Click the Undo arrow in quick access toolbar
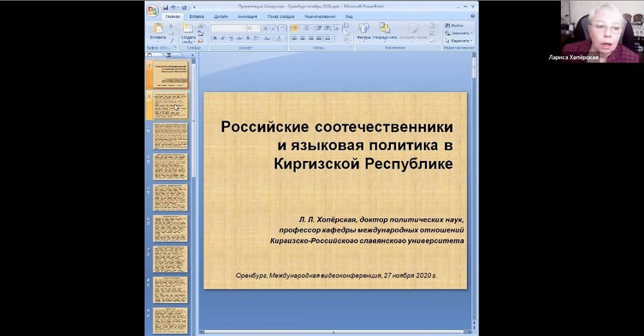Image resolution: width=644 pixels, height=336 pixels. pos(173,8)
